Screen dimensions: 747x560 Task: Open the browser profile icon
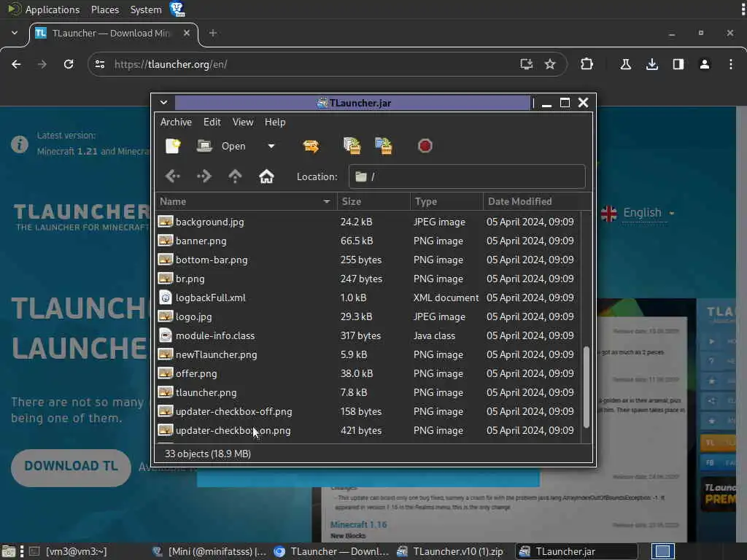(x=704, y=64)
